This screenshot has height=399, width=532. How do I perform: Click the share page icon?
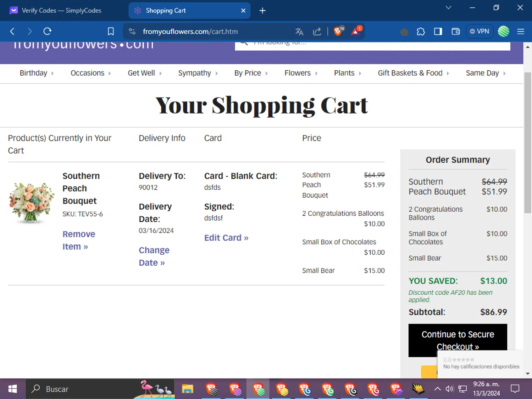tap(317, 32)
